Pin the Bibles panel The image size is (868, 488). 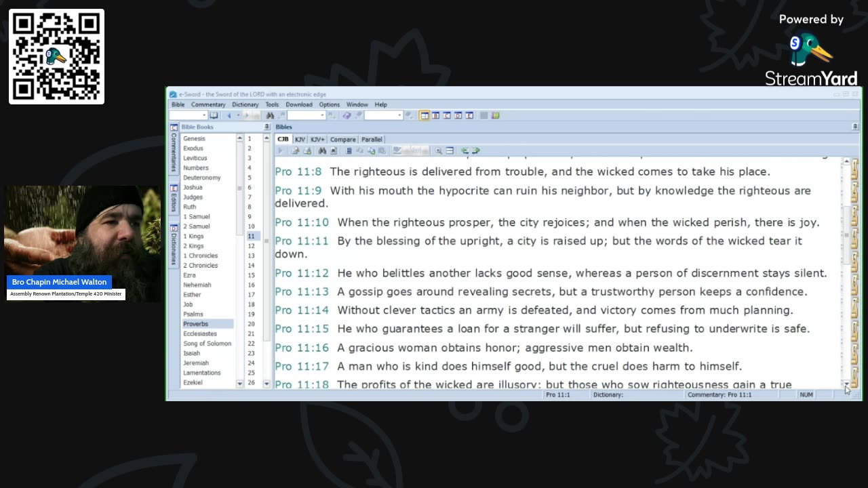click(x=855, y=127)
